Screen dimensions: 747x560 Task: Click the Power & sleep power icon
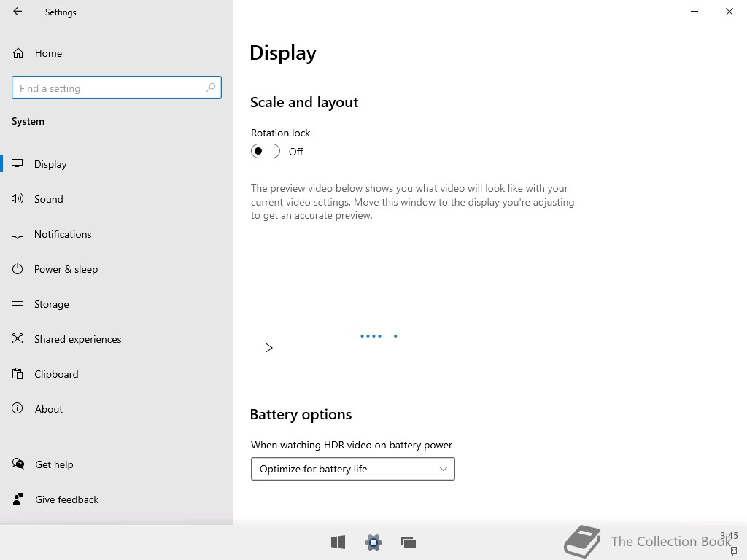point(18,268)
